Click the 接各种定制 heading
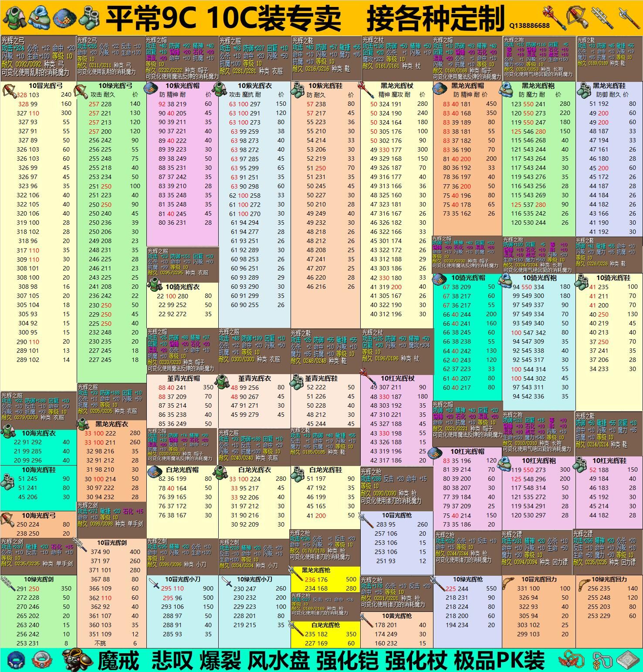The height and width of the screenshot is (672, 643). click(436, 19)
